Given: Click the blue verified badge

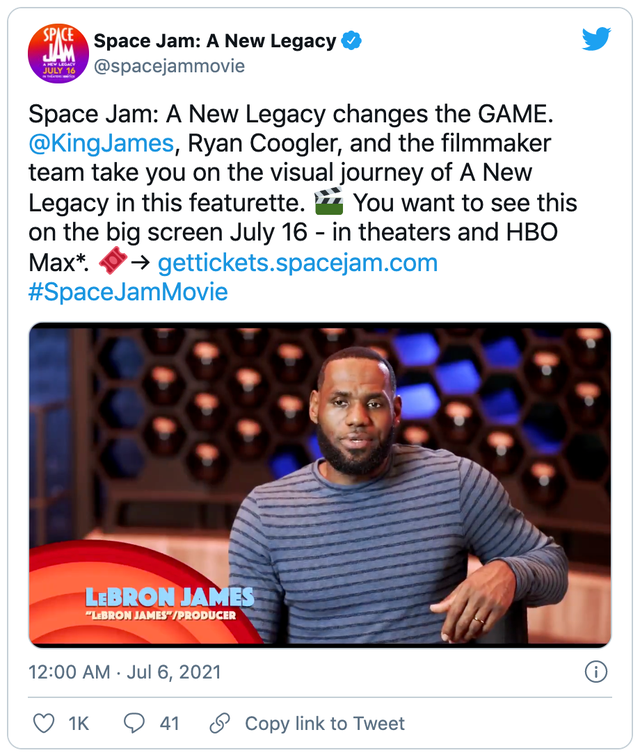Looking at the screenshot, I should pos(353,41).
